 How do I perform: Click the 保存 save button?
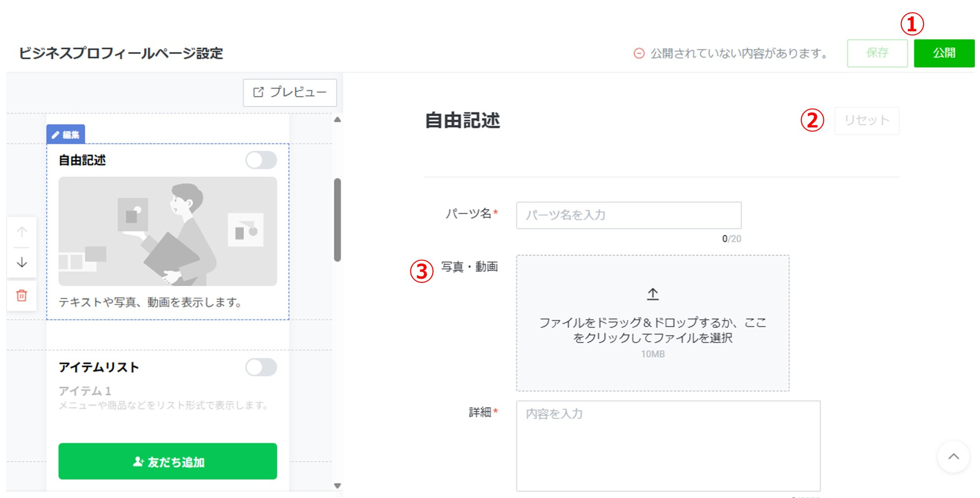(x=877, y=53)
